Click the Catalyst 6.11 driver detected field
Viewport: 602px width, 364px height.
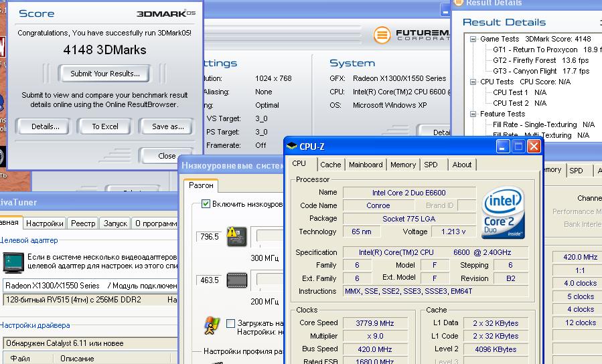(x=90, y=343)
